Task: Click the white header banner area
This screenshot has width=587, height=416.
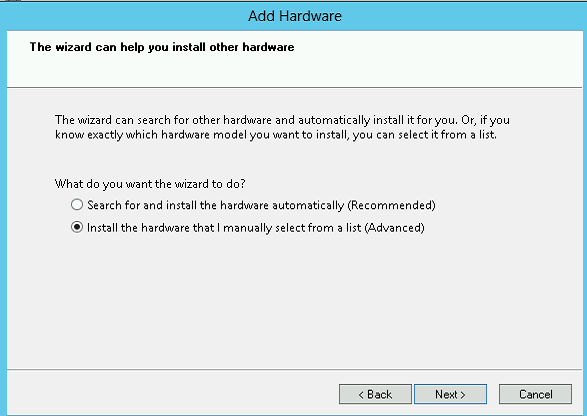Action: point(295,59)
